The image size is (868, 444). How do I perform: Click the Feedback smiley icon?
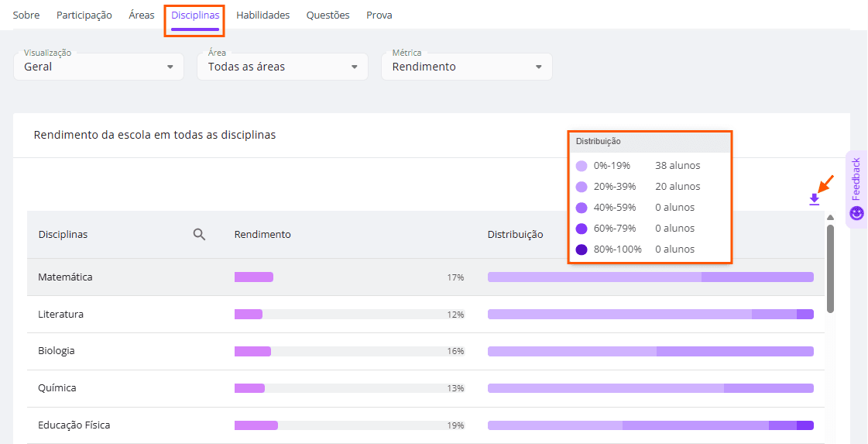click(856, 213)
